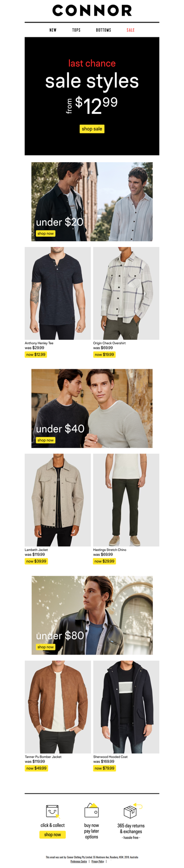The image size is (184, 868).
Task: Open the red SALE menu item
Action: 131,30
